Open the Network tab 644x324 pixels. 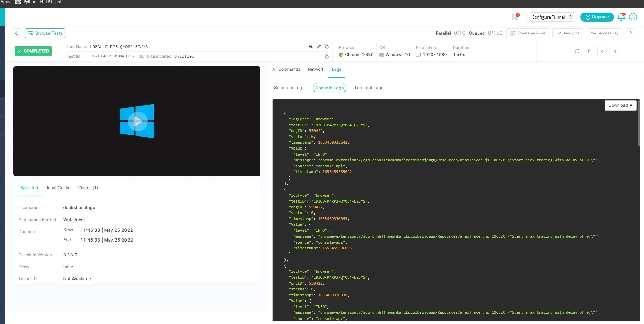tap(316, 69)
